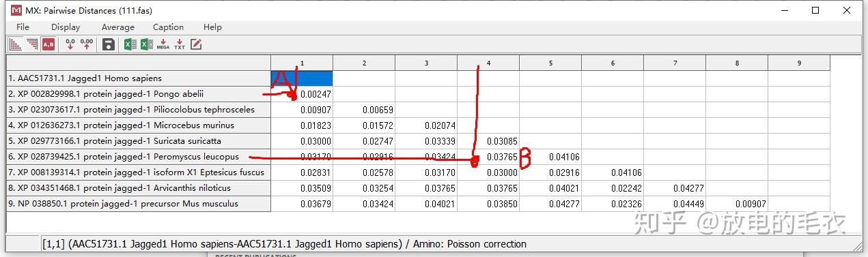
Task: Click distance cell 0.04021 in row 8
Action: click(550, 188)
